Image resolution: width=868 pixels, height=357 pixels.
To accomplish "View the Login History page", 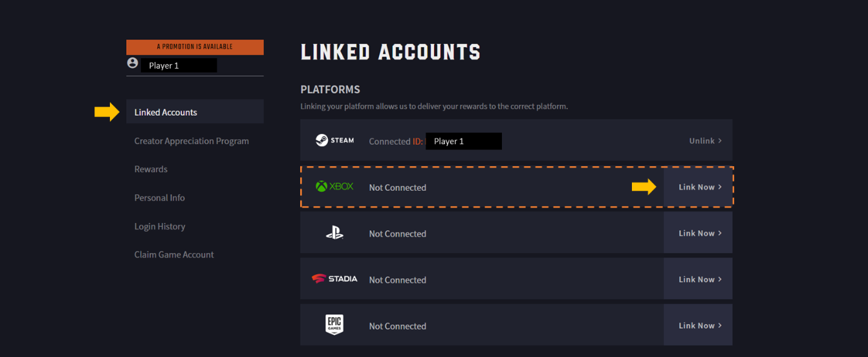I will tap(160, 226).
